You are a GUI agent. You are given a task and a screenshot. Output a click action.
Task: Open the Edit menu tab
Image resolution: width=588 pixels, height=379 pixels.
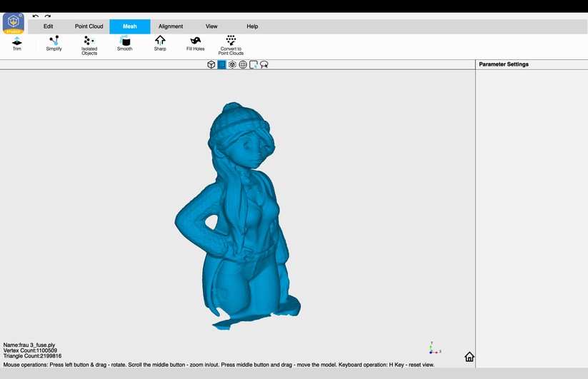48,26
